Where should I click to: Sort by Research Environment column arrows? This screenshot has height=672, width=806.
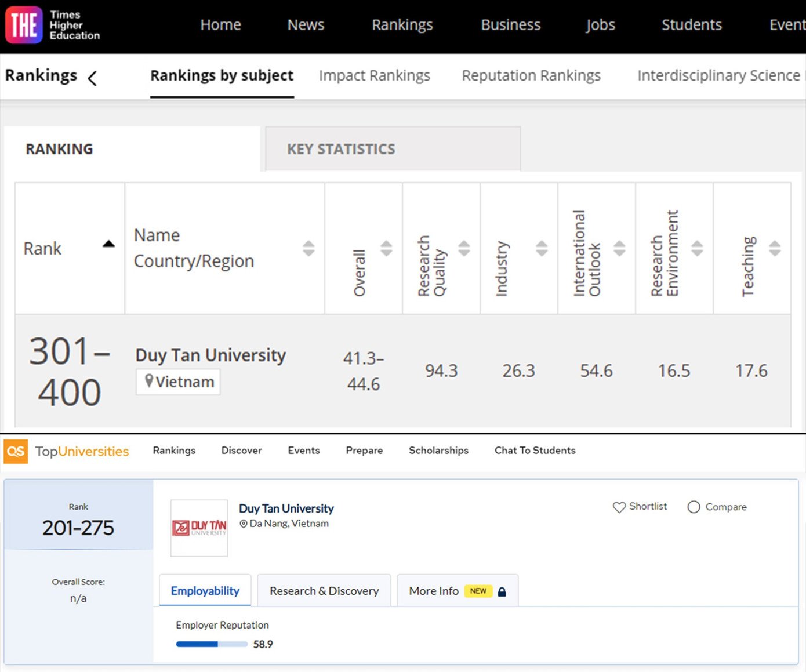pyautogui.click(x=697, y=248)
